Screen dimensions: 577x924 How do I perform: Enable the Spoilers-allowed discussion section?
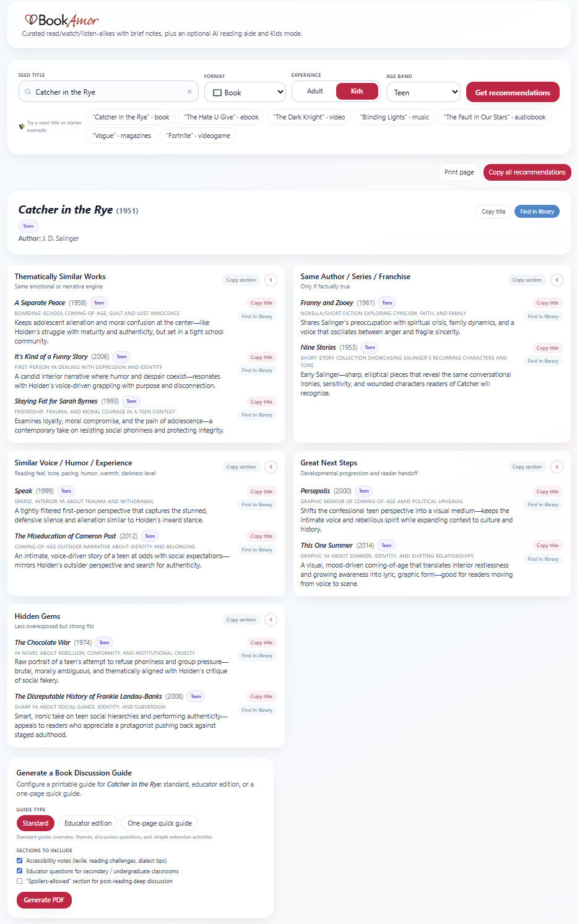(x=19, y=881)
